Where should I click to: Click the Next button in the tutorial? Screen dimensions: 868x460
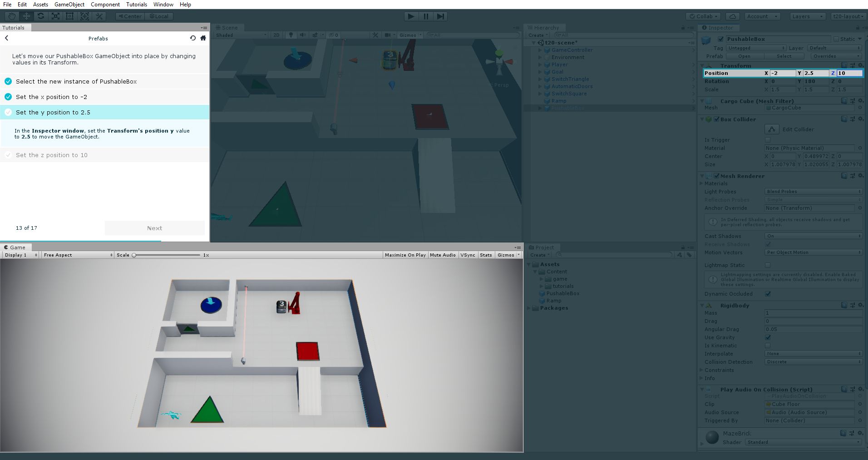[x=154, y=228]
